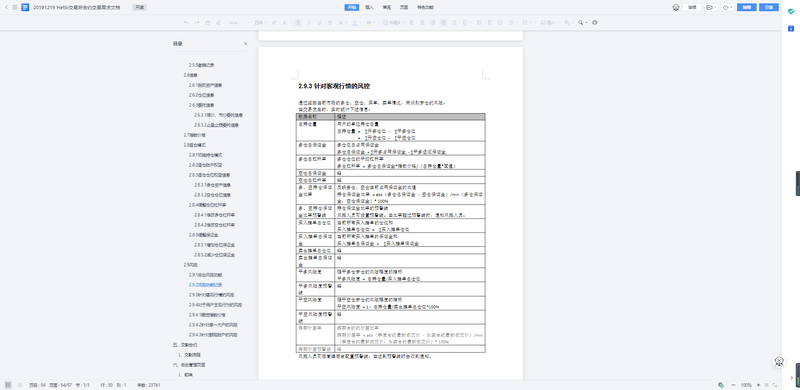Click the back arrow icon at top left
The image size is (800, 390).
click(6, 7)
